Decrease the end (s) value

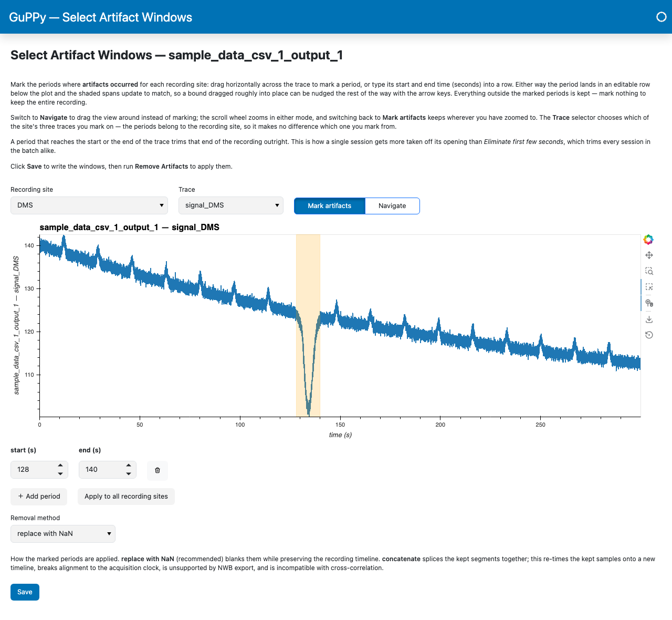click(129, 474)
